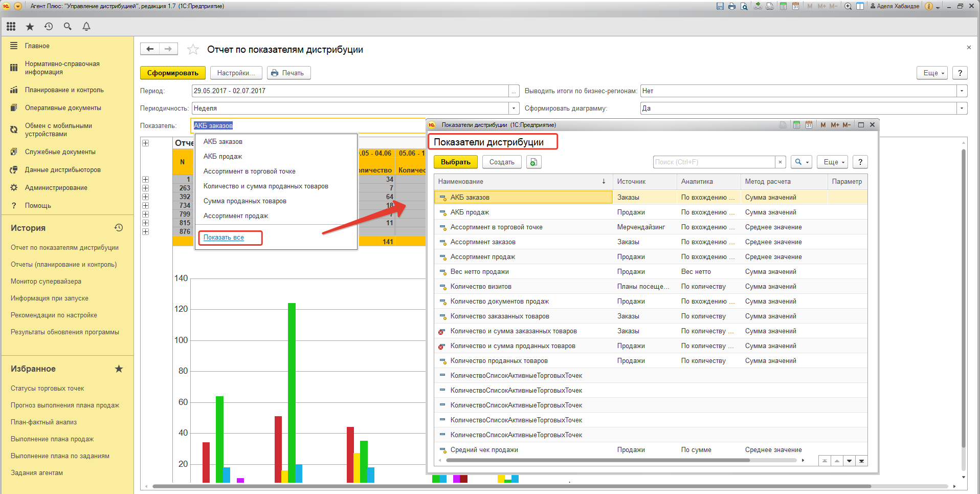This screenshot has width=980, height=494.
Task: Open Нормативно-справочная информация section
Action: [x=62, y=68]
